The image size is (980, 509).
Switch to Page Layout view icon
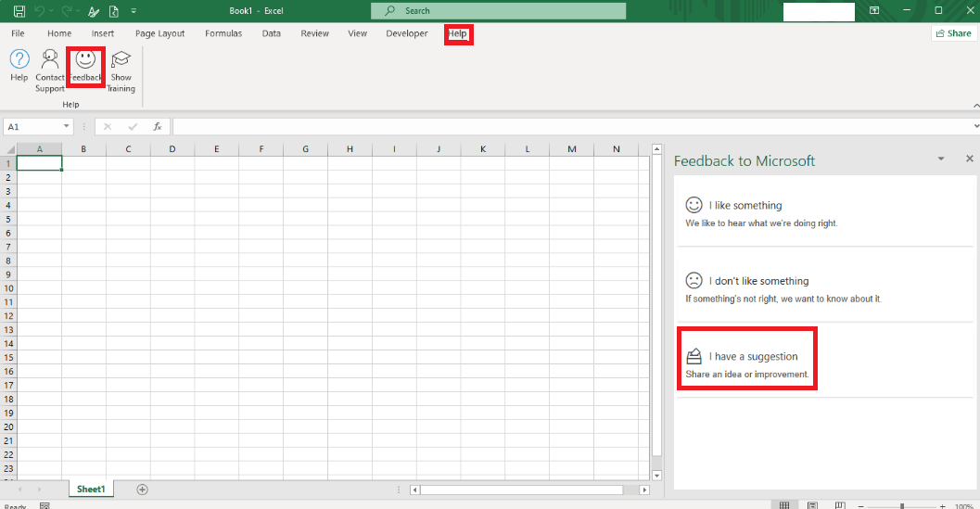point(812,505)
